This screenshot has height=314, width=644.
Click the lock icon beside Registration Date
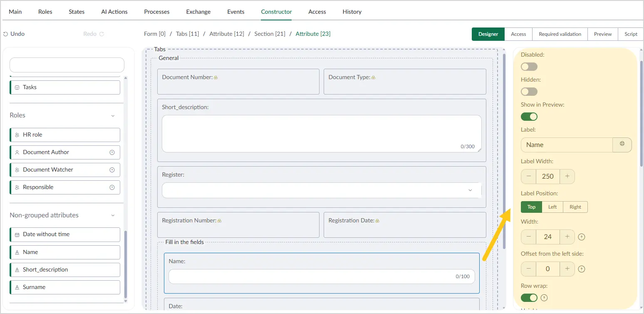[377, 221]
